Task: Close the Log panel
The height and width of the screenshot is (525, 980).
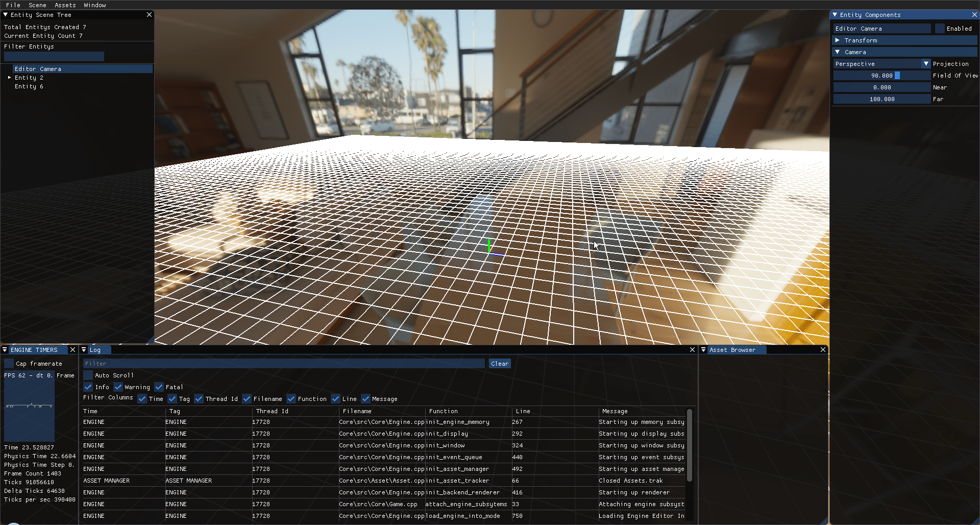Action: click(x=692, y=350)
